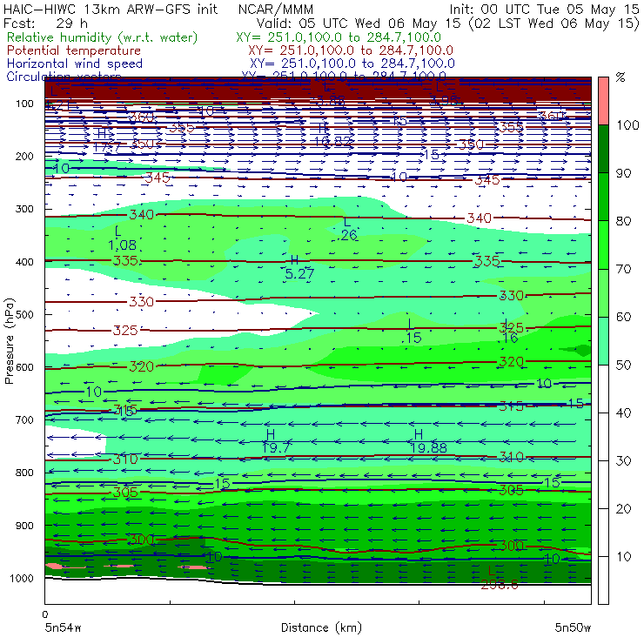This screenshot has height=644, width=644.
Task: Click the 300 tick on the pressure axis
Action: 24,209
